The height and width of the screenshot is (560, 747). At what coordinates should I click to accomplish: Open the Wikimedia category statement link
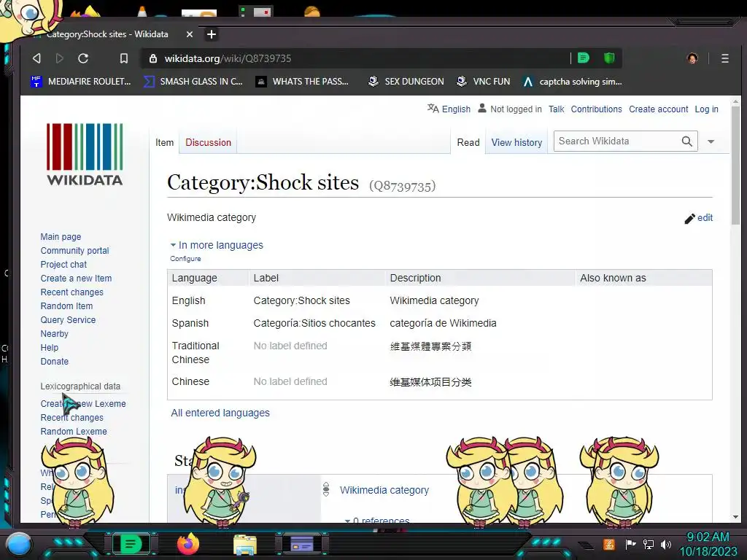(384, 490)
